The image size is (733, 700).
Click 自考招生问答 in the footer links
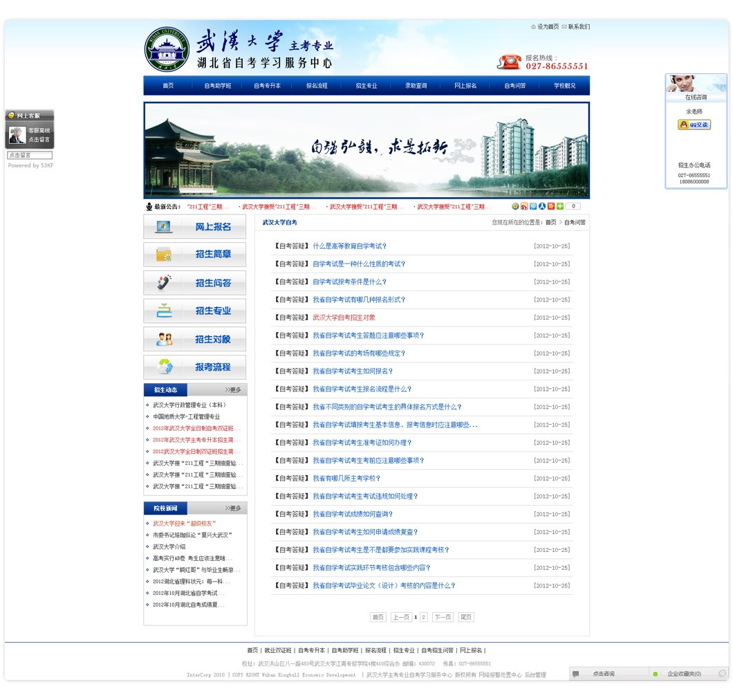[x=437, y=650]
